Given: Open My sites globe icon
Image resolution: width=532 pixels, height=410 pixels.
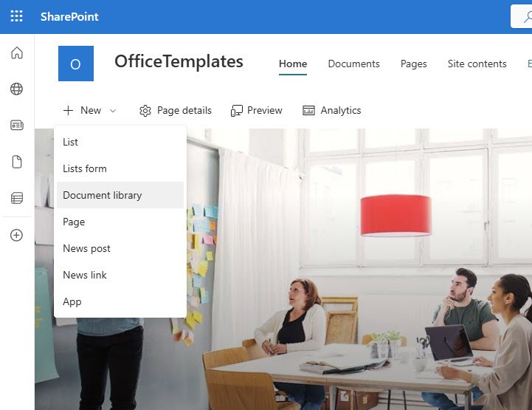Looking at the screenshot, I should (16, 89).
